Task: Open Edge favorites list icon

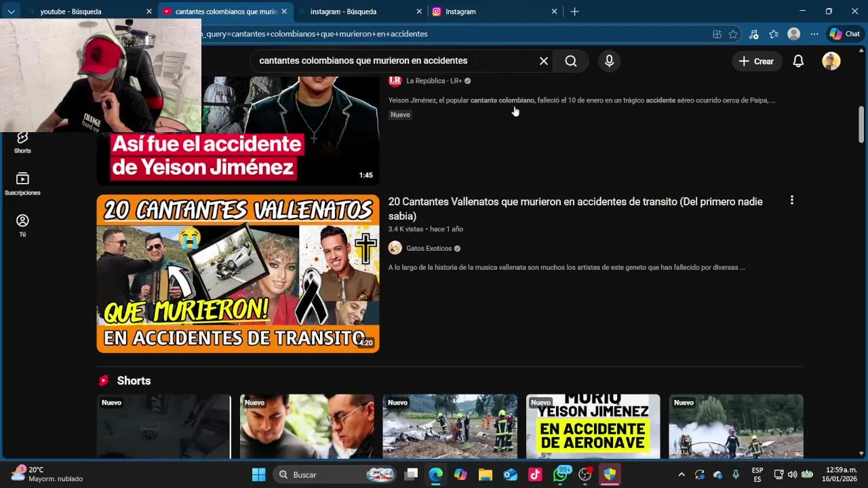Action: (774, 34)
